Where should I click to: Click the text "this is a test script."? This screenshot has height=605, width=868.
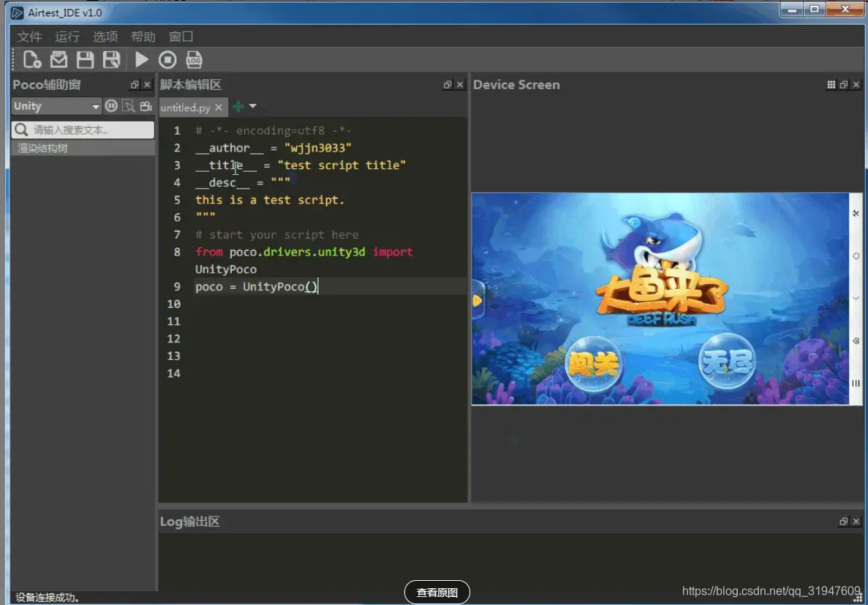coord(270,200)
